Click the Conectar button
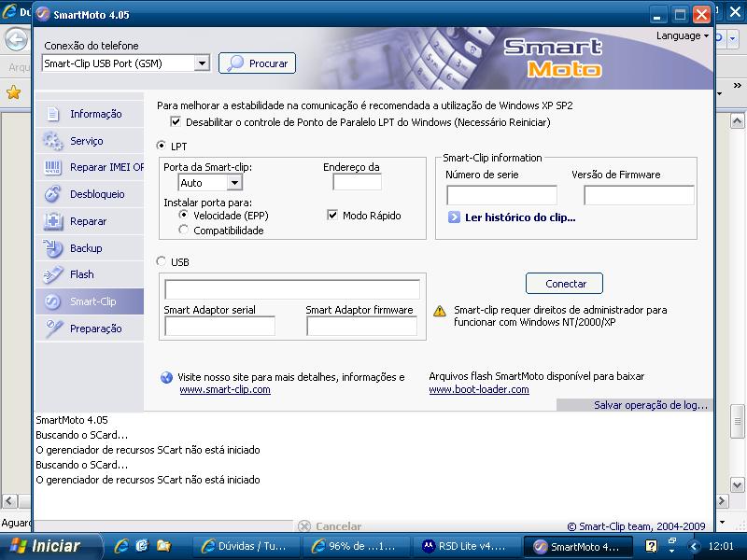747x560 pixels. (x=564, y=284)
